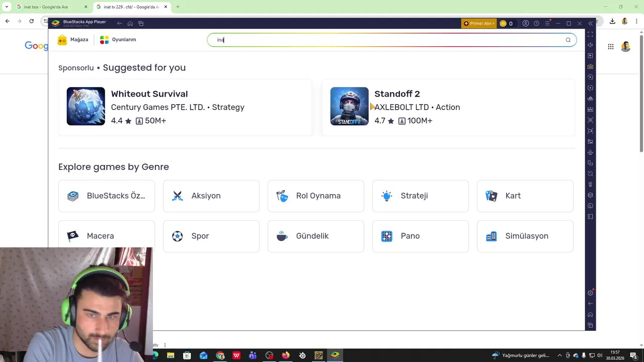The image size is (644, 362).
Task: Toggle BlueStacks airplane mode icon
Action: point(591,152)
